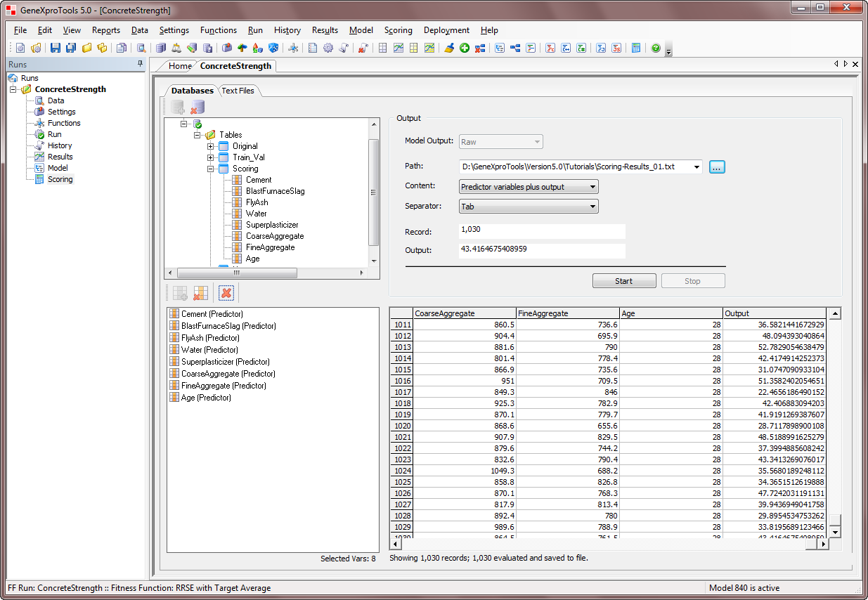
Task: Click the paintbrush icon in the toolbar
Action: 449,48
